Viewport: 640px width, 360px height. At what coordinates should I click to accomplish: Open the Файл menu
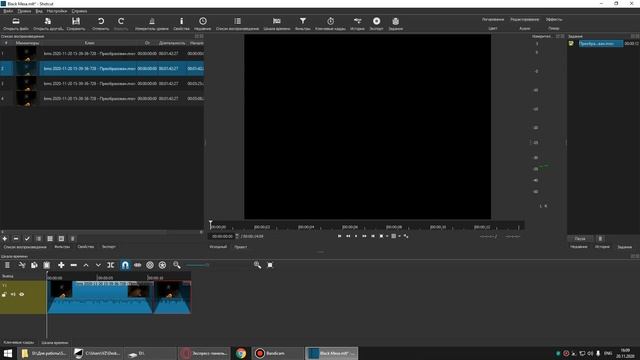(8, 11)
